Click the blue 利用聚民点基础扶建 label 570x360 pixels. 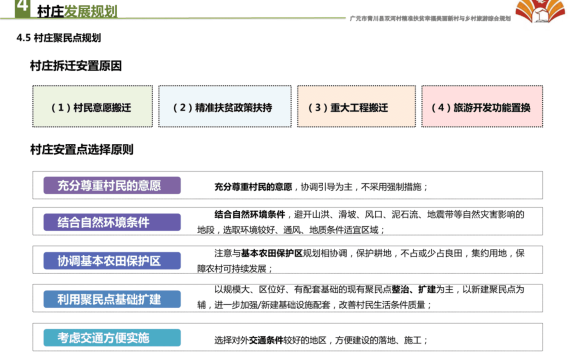[x=112, y=299]
